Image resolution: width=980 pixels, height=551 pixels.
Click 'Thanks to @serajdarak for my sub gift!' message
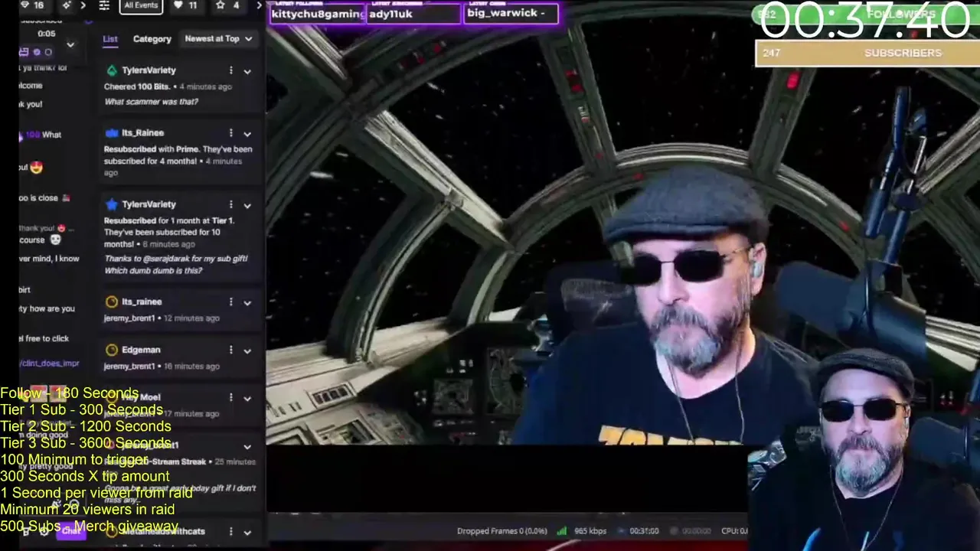point(176,259)
